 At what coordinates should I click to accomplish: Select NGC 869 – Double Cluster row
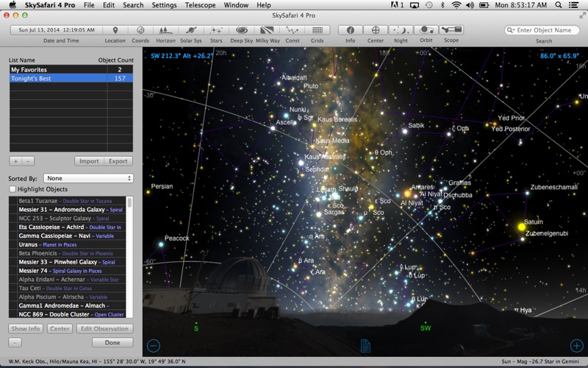[68, 314]
